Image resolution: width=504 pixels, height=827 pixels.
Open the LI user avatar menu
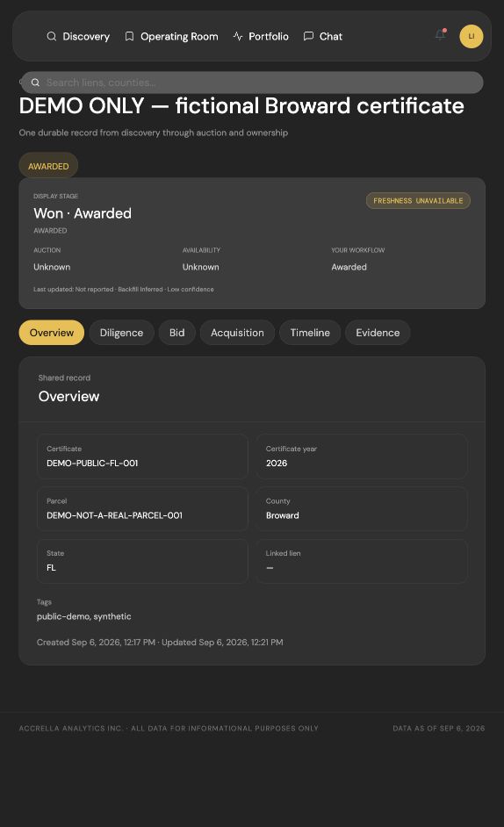point(472,36)
